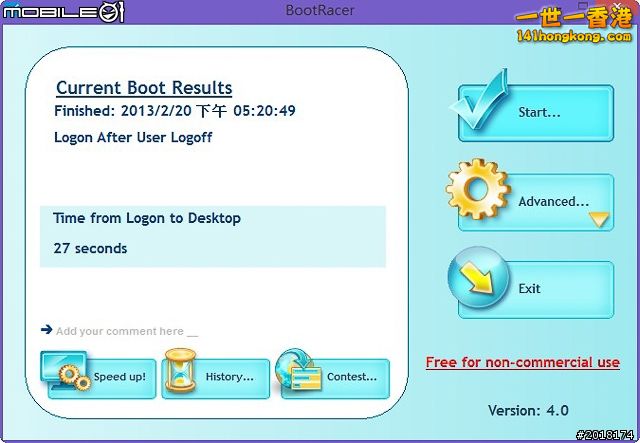Open the "Contest..." button label
This screenshot has height=443, width=640.
tap(352, 378)
